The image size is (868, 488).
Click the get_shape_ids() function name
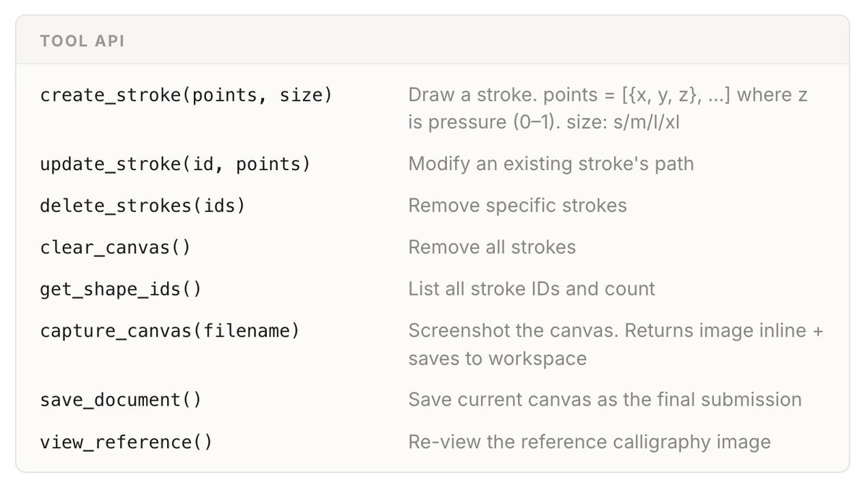pos(120,289)
